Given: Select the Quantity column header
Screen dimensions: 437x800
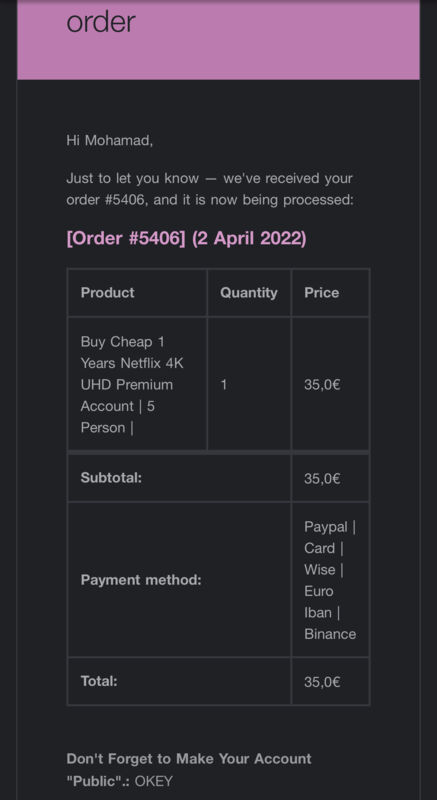Looking at the screenshot, I should point(249,293).
